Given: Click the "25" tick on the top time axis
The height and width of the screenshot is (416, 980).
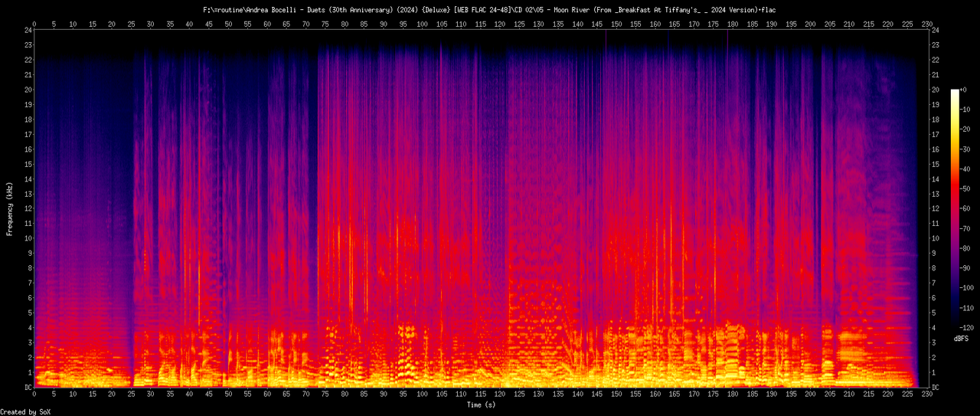Looking at the screenshot, I should click(131, 24).
